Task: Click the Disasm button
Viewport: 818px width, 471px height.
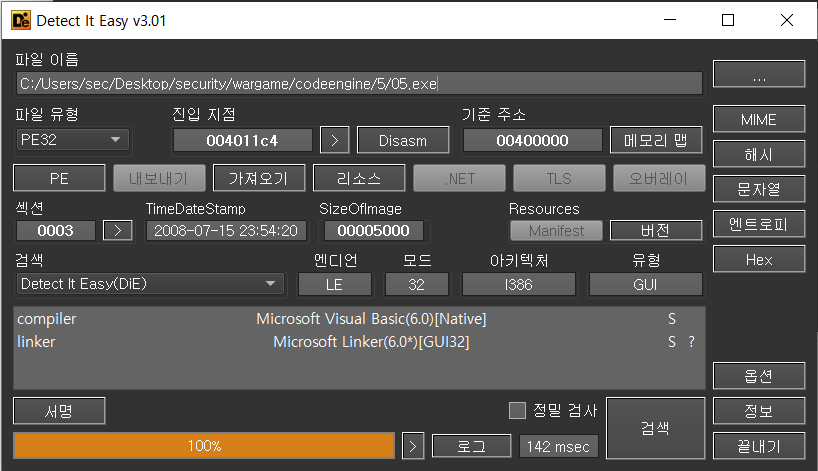Action: tap(403, 140)
